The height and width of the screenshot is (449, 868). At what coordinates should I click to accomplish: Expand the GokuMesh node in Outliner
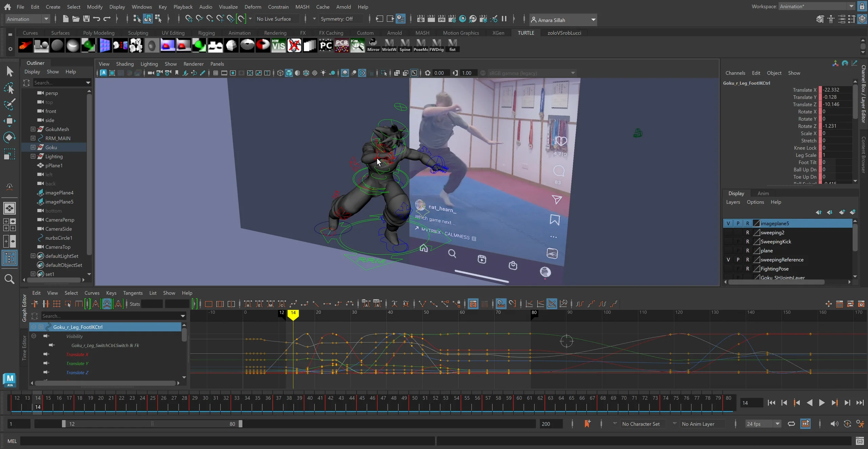click(x=33, y=129)
